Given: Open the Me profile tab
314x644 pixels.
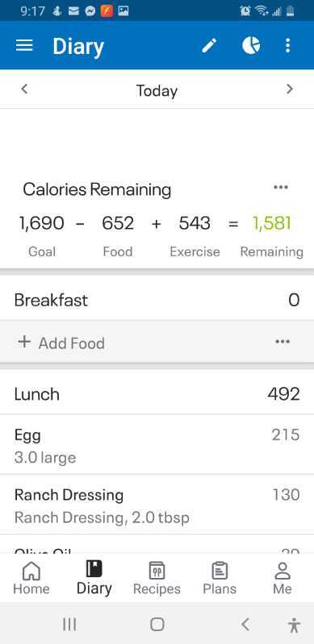Looking at the screenshot, I should [283, 578].
